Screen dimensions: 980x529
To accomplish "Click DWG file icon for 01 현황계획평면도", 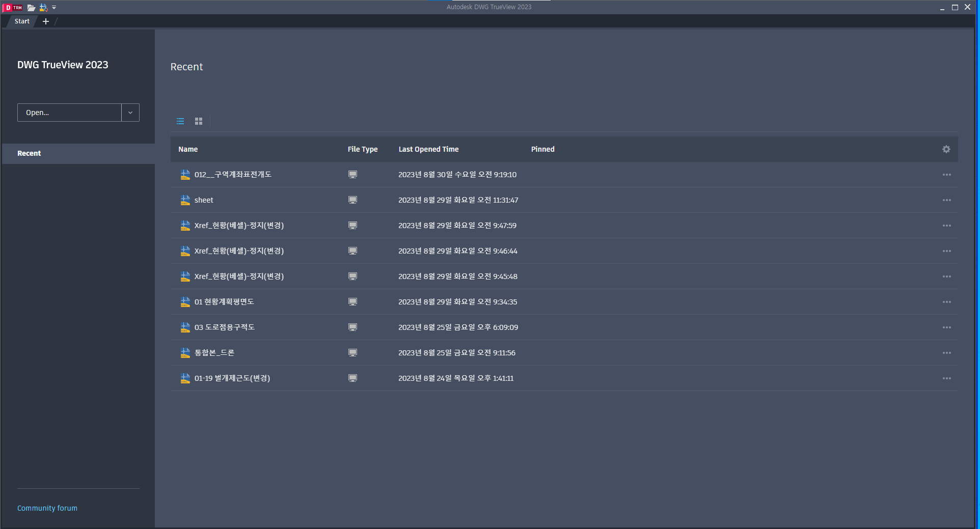I will (x=185, y=302).
